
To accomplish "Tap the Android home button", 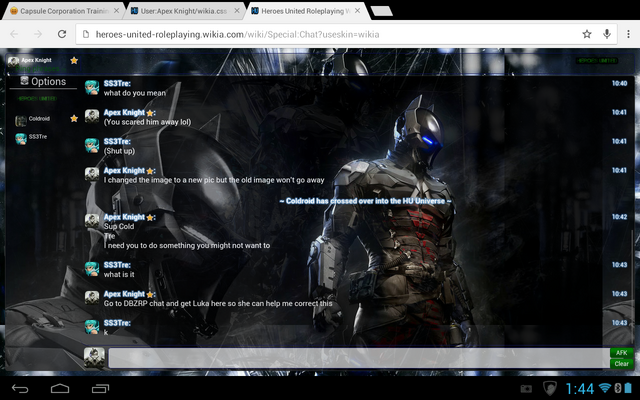I will click(x=60, y=388).
